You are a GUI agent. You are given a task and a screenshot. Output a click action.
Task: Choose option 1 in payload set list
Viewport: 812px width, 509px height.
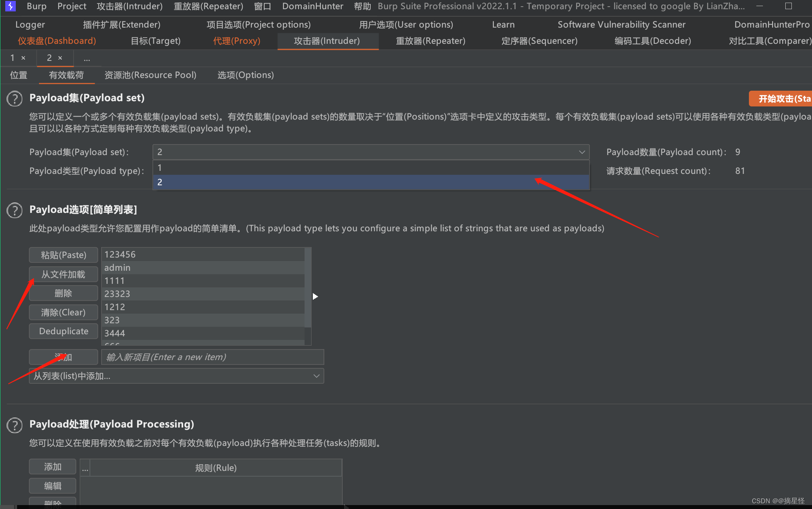click(371, 168)
